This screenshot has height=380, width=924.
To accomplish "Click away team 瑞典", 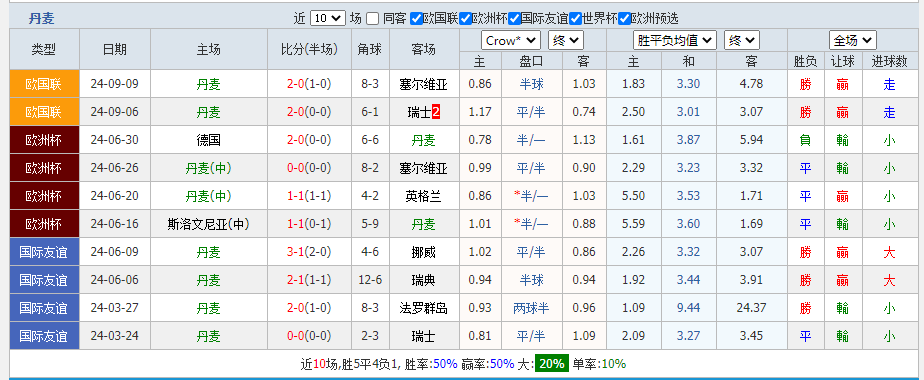I will click(x=423, y=280).
